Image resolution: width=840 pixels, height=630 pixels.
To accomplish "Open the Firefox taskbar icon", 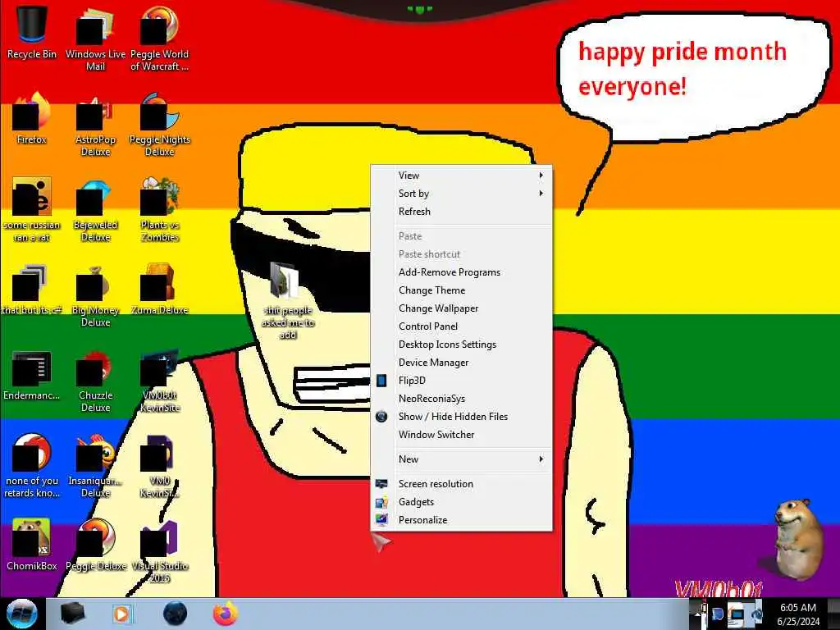I will (226, 614).
